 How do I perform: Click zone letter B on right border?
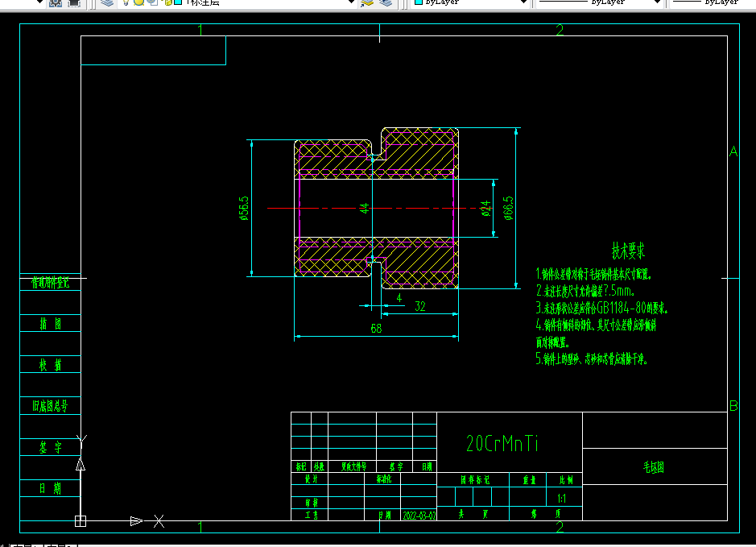pos(733,406)
